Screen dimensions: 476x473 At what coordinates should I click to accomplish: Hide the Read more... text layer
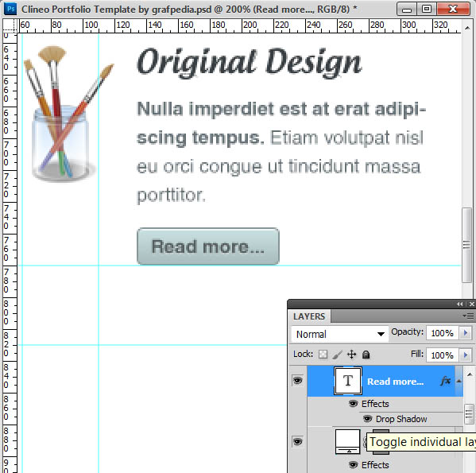click(x=297, y=381)
